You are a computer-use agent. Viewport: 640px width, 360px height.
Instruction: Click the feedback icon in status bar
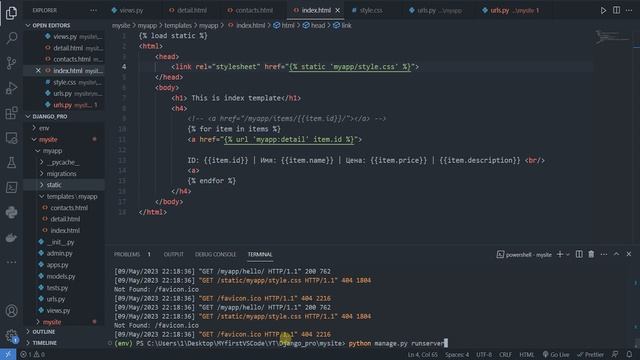point(615,354)
